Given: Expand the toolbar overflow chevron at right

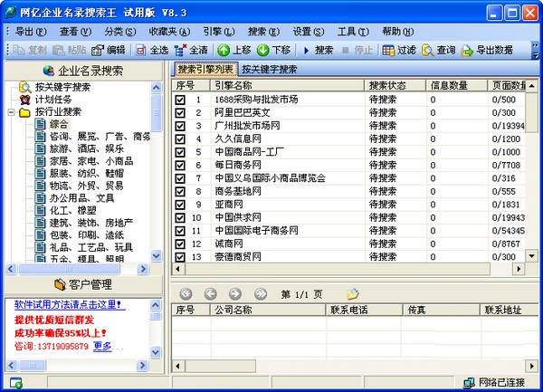Looking at the screenshot, I should pos(536,51).
